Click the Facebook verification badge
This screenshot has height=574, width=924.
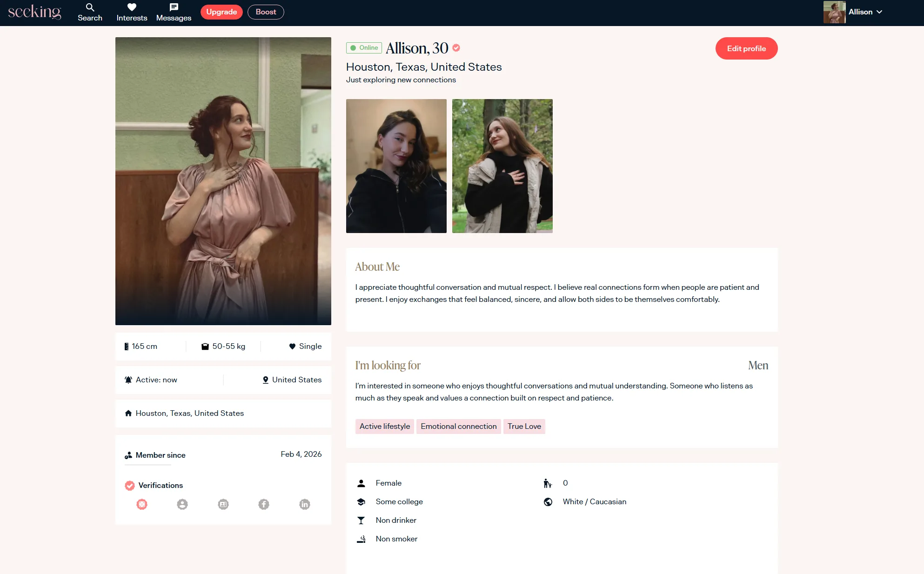pyautogui.click(x=264, y=504)
